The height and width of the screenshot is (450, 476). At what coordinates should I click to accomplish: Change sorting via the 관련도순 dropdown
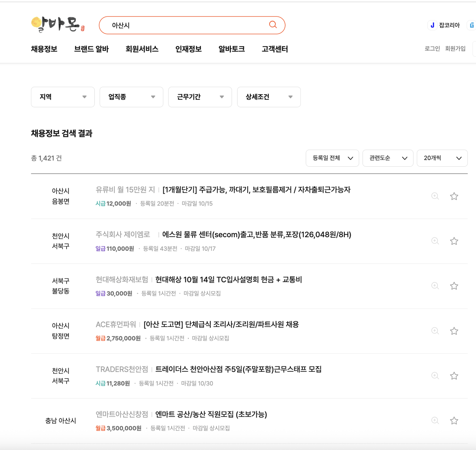(x=387, y=158)
